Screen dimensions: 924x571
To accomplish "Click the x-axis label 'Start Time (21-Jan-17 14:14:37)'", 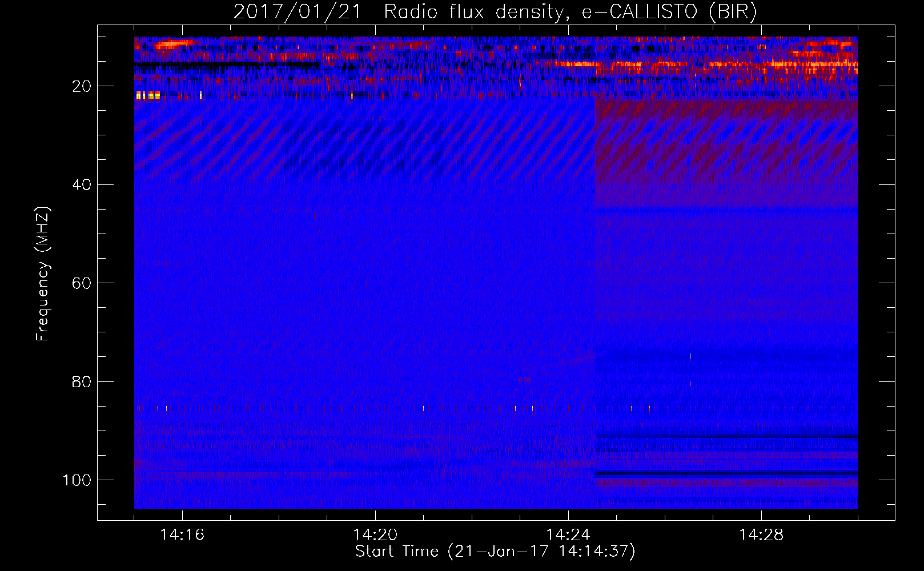I will coord(495,552).
